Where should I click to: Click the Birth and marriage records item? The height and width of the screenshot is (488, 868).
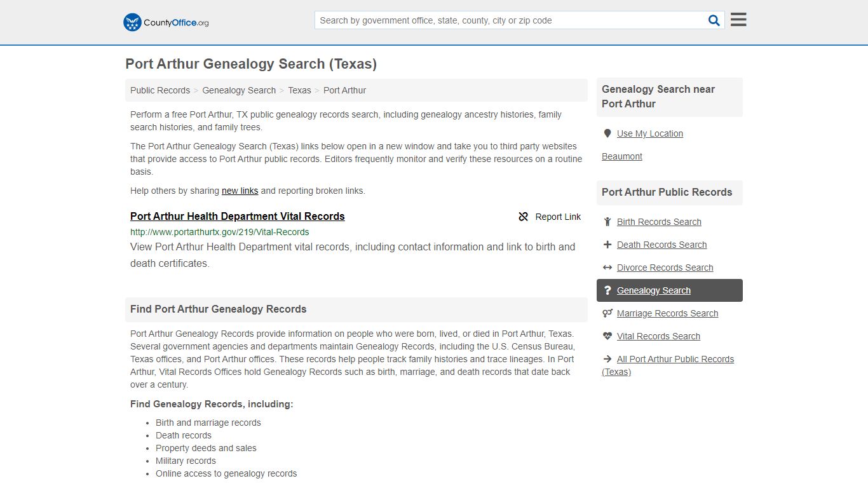click(x=208, y=423)
